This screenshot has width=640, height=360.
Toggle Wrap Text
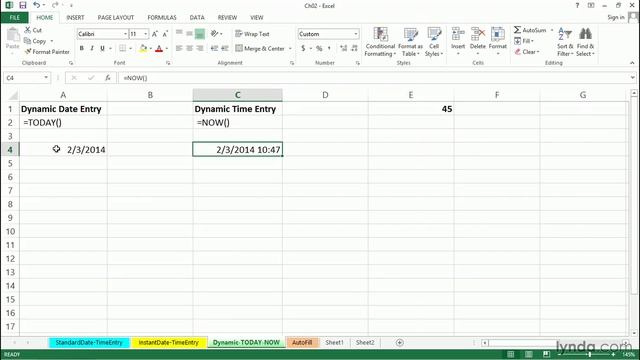(253, 34)
